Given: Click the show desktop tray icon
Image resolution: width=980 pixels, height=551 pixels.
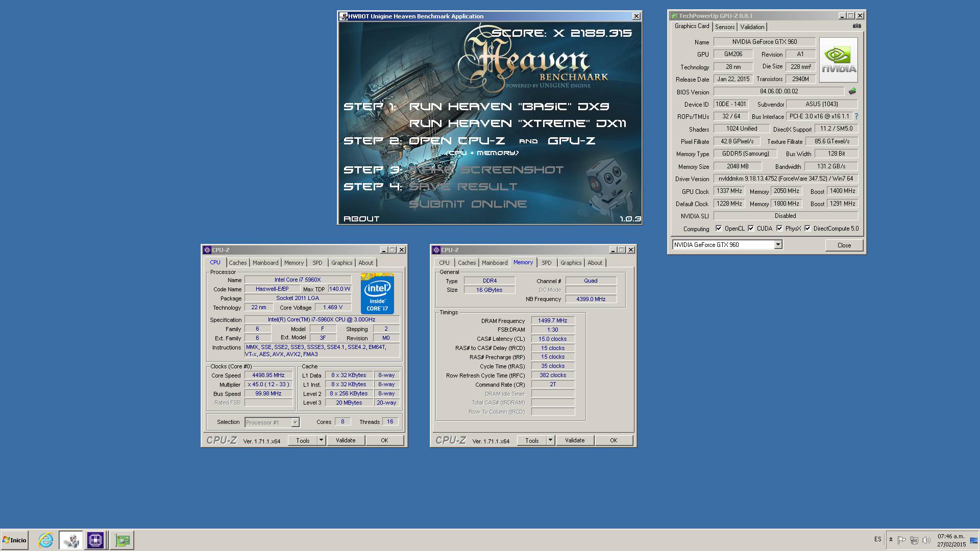Looking at the screenshot, I should [974, 540].
